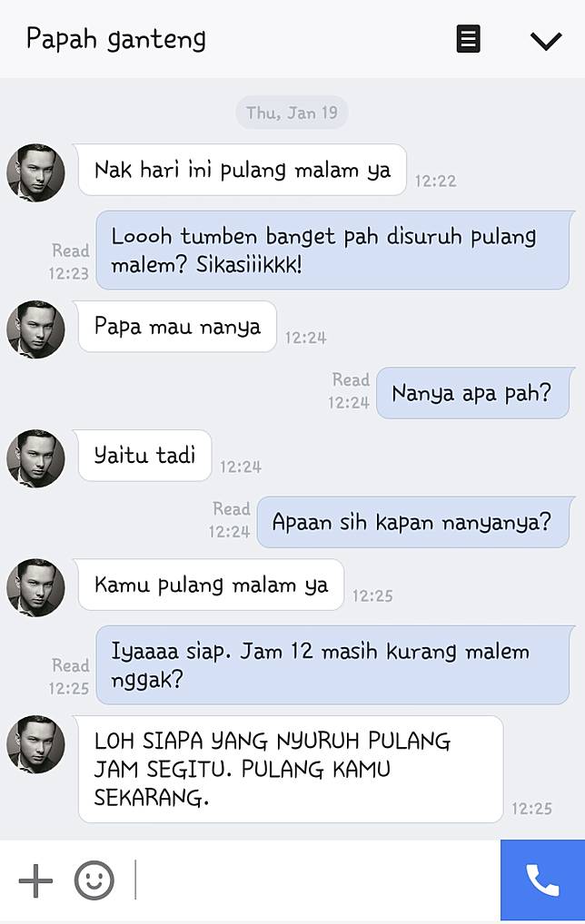Focus the message text input field

tap(315, 880)
